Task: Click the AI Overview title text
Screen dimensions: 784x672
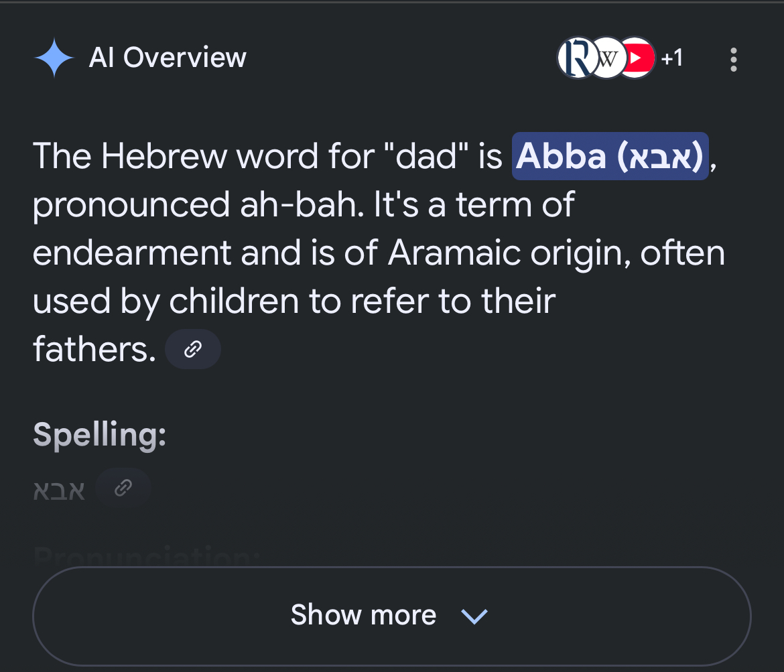Action: click(x=168, y=58)
